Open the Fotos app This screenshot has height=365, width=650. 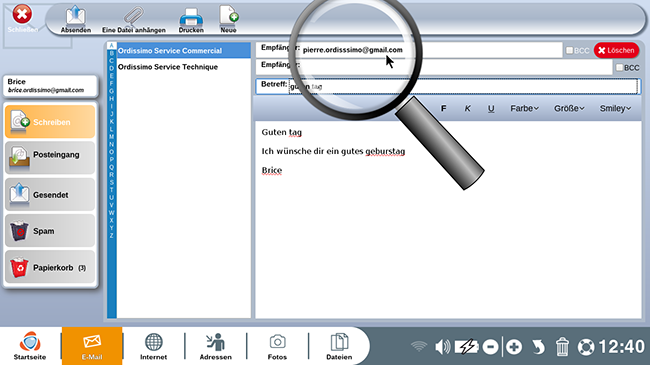(x=277, y=346)
